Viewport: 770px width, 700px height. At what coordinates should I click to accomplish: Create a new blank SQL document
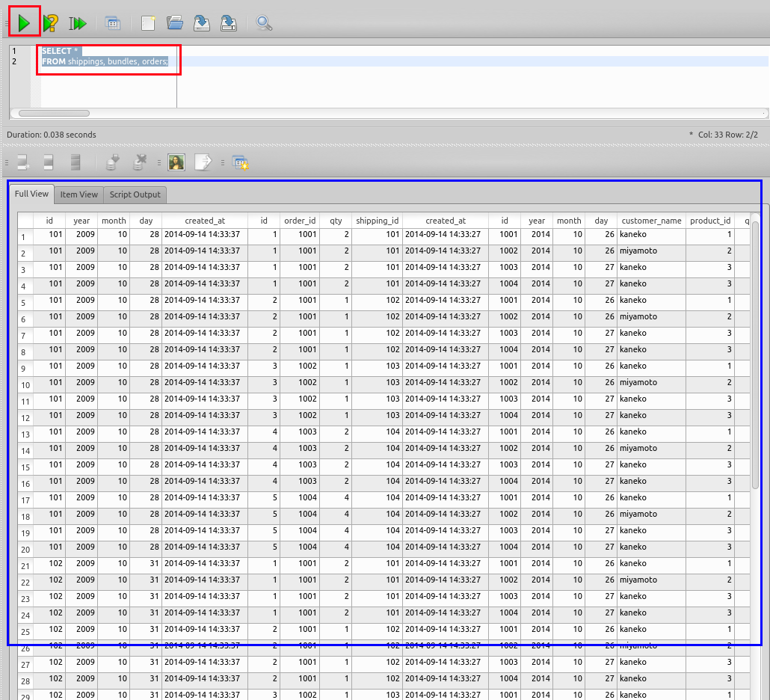pyautogui.click(x=148, y=23)
